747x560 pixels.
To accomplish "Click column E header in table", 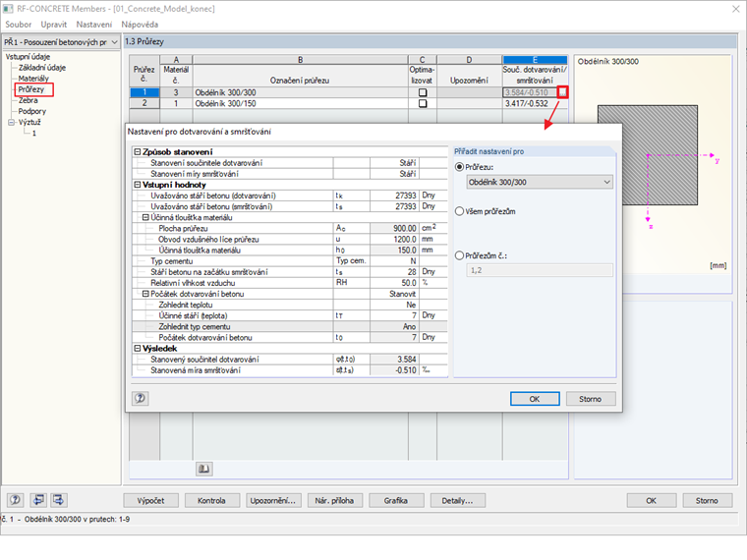I will pyautogui.click(x=535, y=60).
